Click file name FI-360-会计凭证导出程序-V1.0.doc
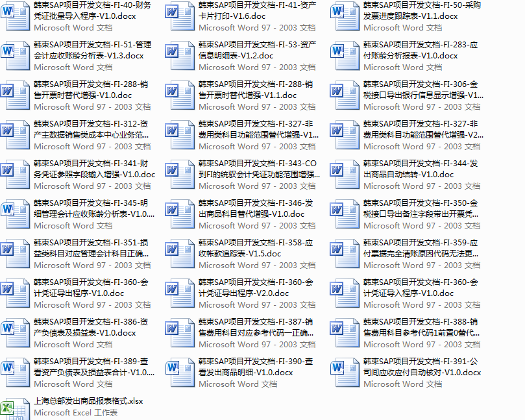 [x=91, y=287]
